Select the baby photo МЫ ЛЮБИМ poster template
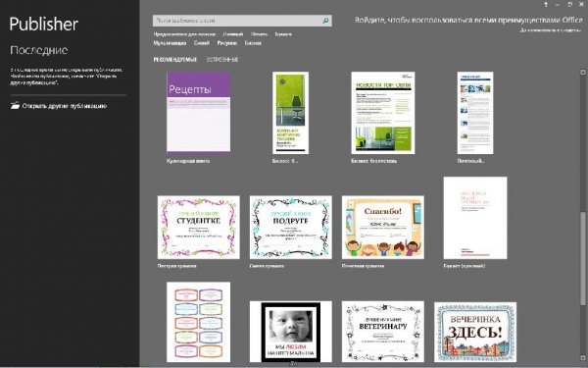This screenshot has height=368, width=588. pyautogui.click(x=291, y=332)
